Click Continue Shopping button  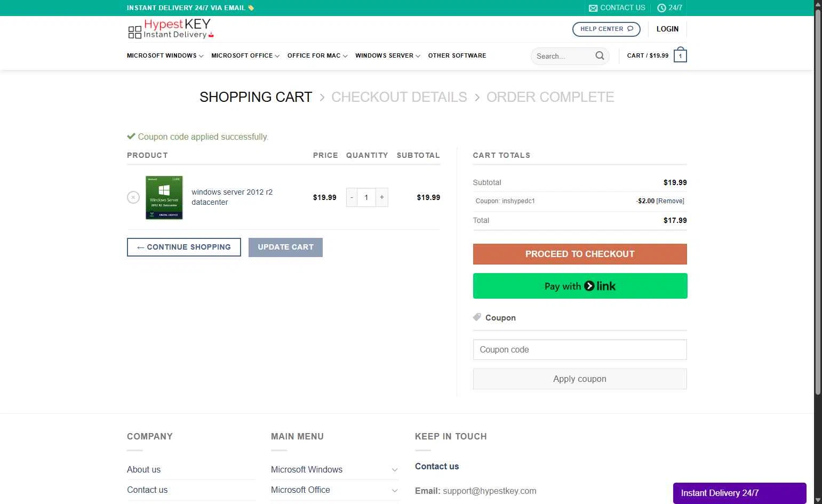[184, 247]
